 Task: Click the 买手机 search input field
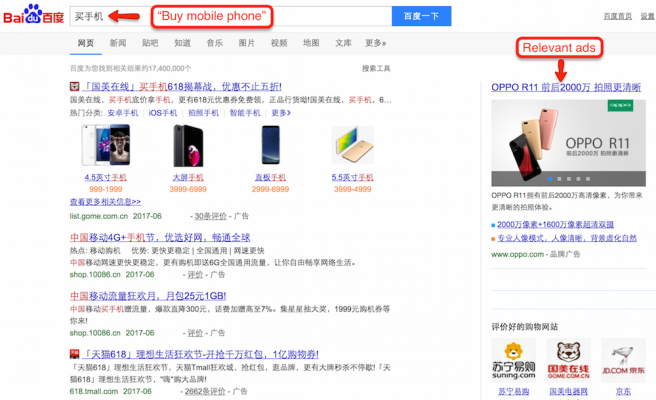coord(231,16)
